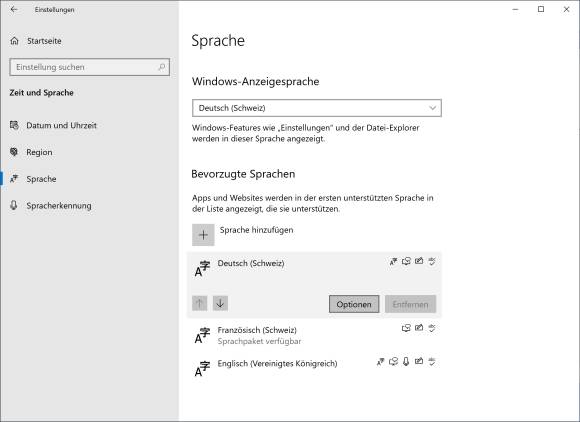Select Französisch (Schweiz) in the language list

coord(314,335)
